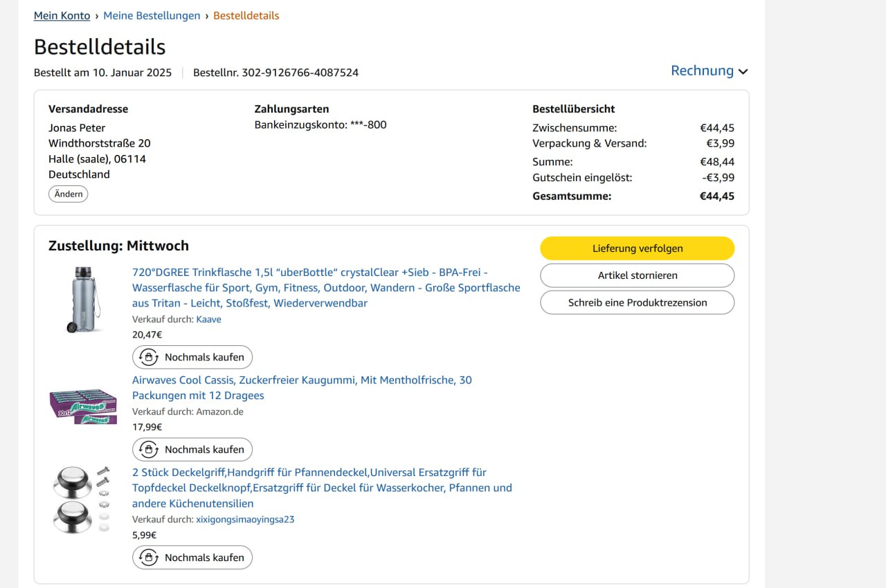
Task: Navigate to Meine Bestellungen breadcrumb
Action: tap(152, 15)
